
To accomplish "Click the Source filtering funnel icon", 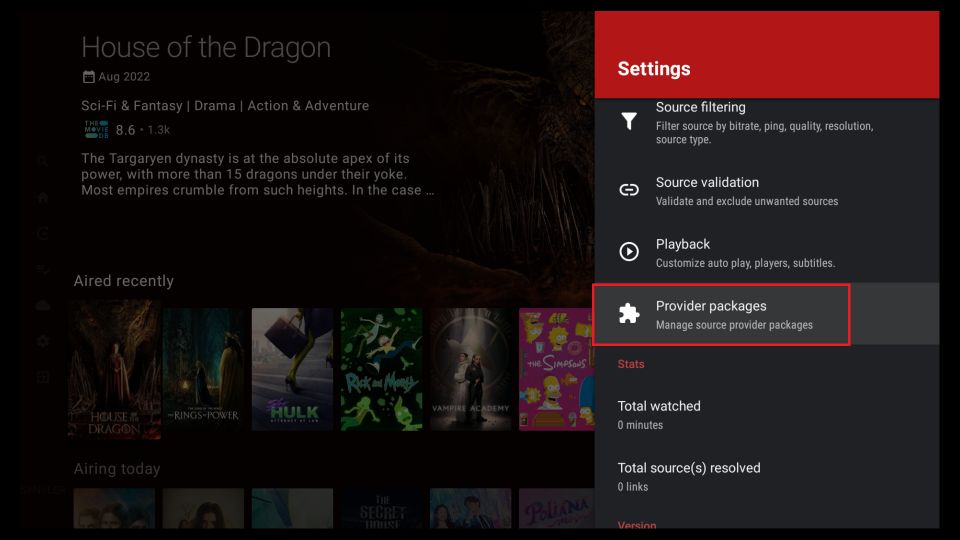I will coord(629,121).
